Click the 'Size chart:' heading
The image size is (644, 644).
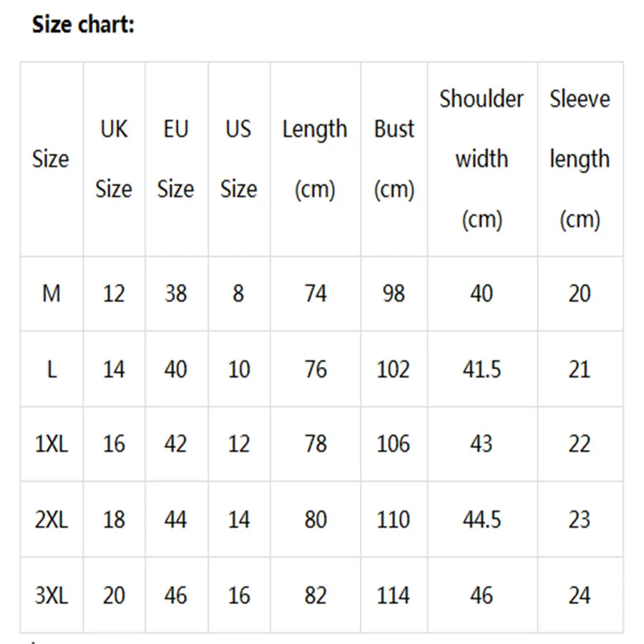coord(83,25)
